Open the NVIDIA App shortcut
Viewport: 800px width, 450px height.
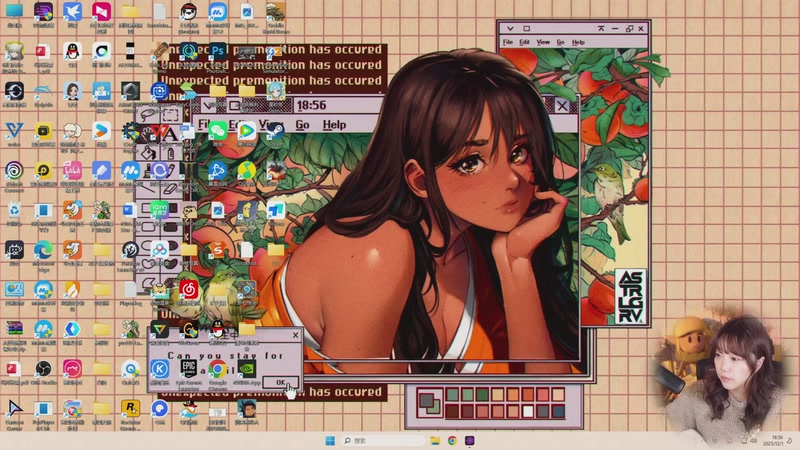[x=247, y=369]
